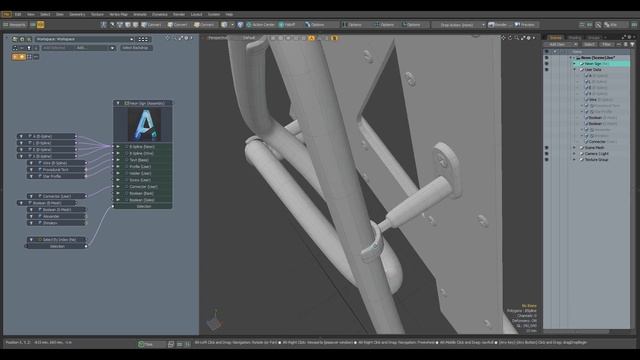Expand the Connector (User) node outside the assembly
The width and height of the screenshot is (640, 360).
pyautogui.click(x=31, y=196)
